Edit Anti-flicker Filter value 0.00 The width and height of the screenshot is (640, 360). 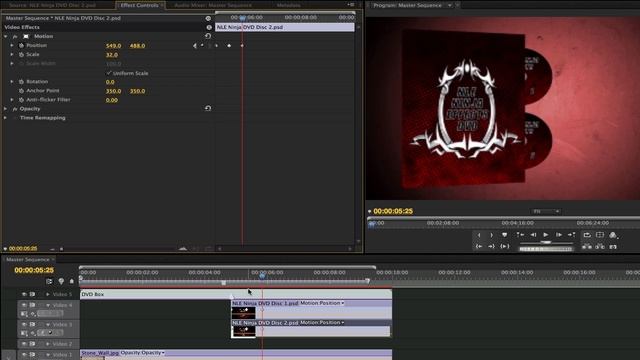112,100
